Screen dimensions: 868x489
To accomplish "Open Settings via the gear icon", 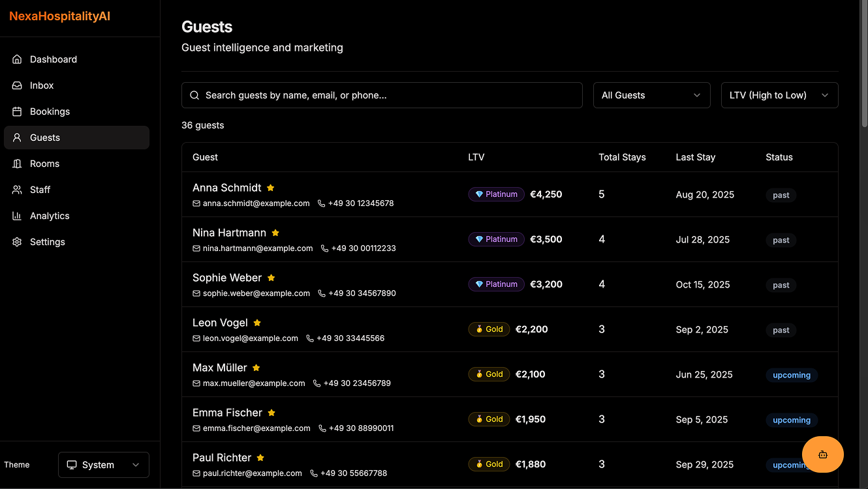I will (x=16, y=241).
